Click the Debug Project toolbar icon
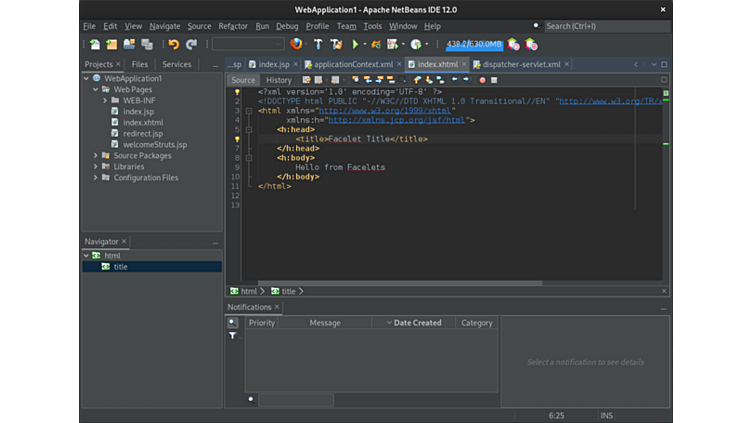The image size is (752, 423). [x=393, y=45]
